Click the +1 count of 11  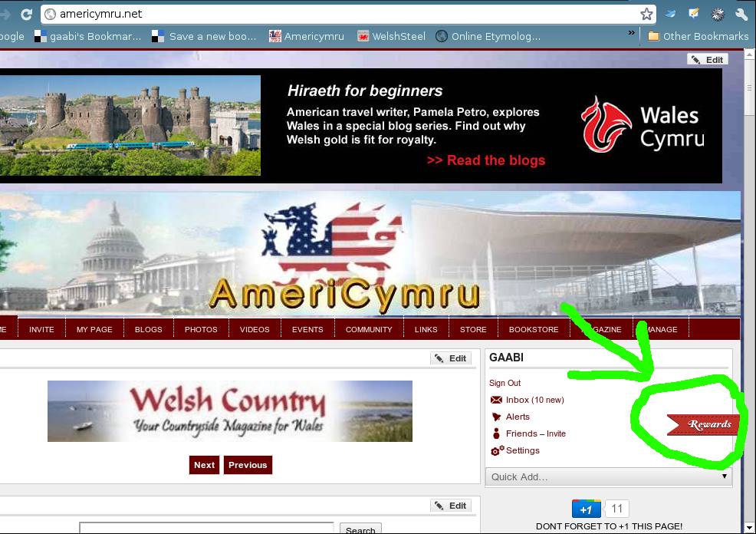[616, 509]
